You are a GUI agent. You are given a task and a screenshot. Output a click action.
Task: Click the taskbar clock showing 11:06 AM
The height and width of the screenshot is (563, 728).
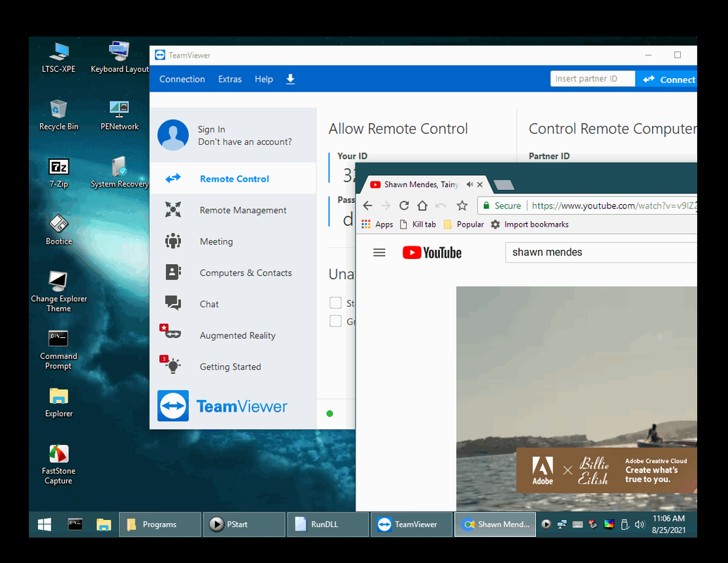coord(669,524)
